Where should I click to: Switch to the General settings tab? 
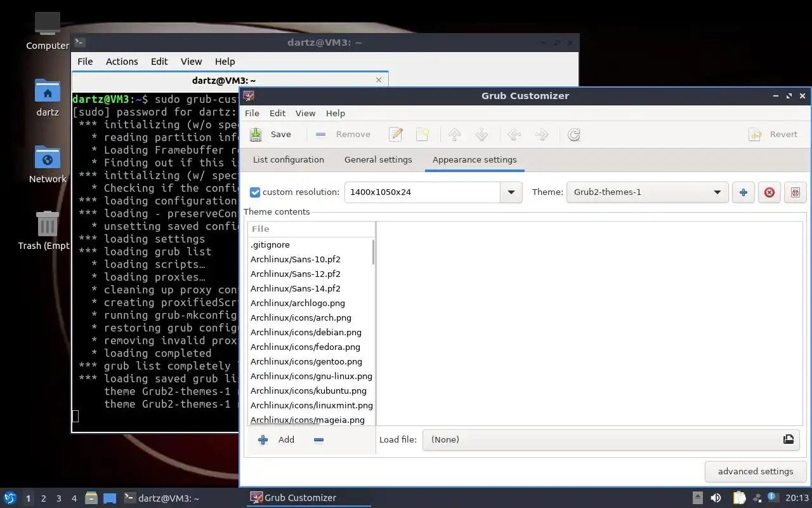coord(378,159)
